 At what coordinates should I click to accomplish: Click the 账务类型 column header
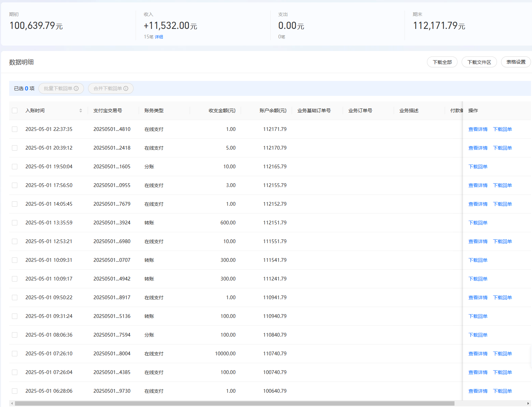click(154, 111)
